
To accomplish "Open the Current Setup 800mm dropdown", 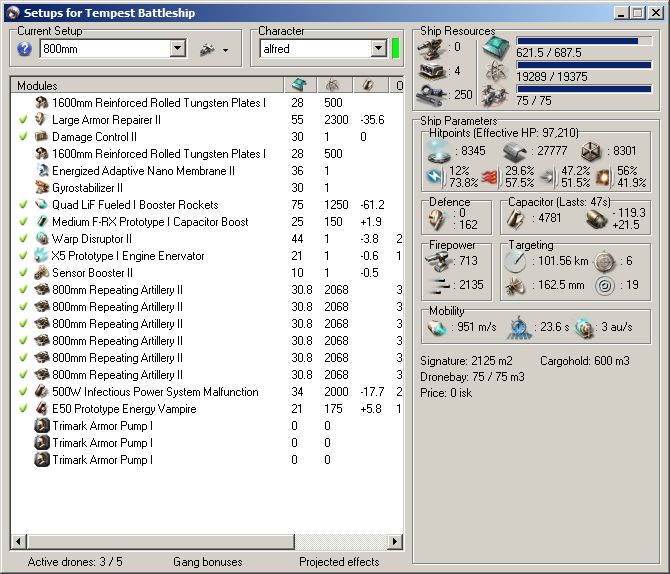I will 177,48.
